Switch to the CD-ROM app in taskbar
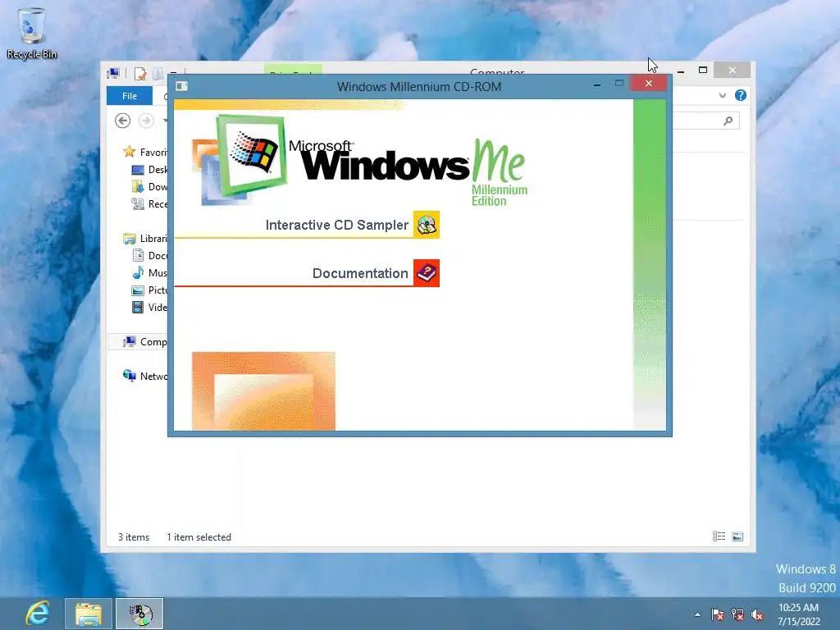 pos(139,614)
